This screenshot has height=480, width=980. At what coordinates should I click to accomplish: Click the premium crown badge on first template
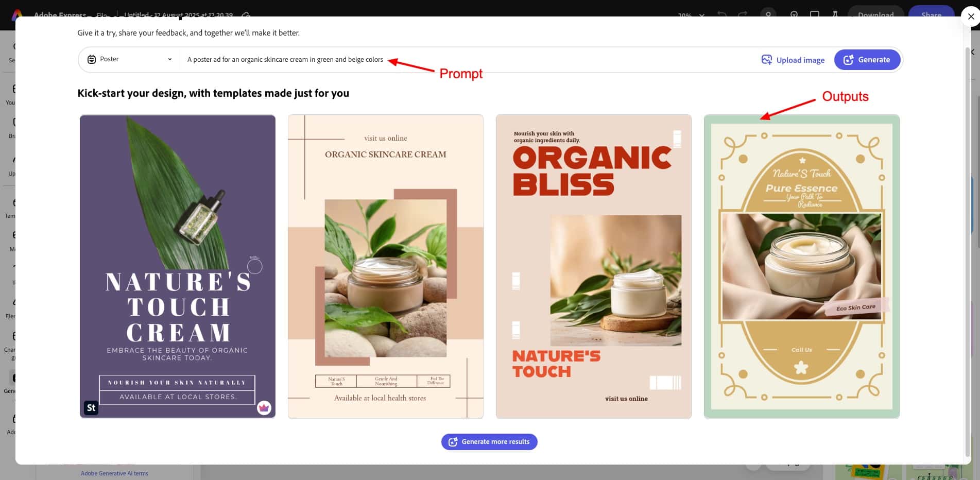(264, 408)
